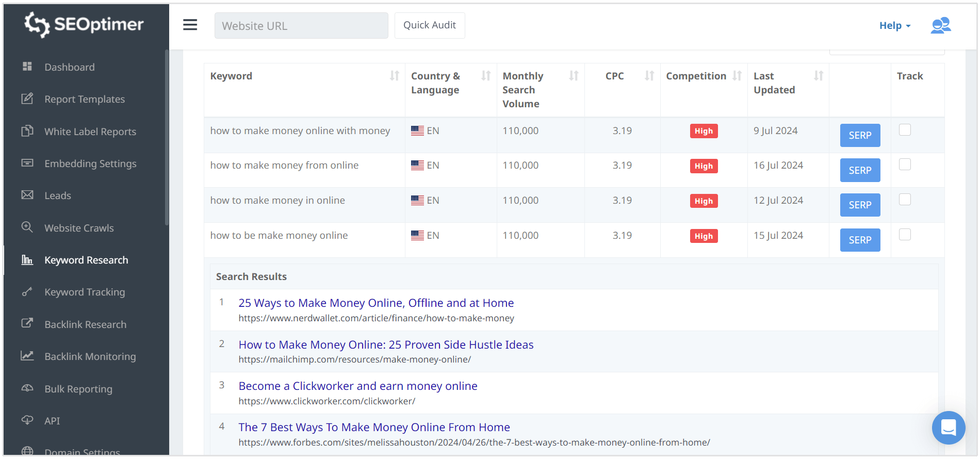Click the Dashboard grid icon
The height and width of the screenshot is (459, 980).
27,67
